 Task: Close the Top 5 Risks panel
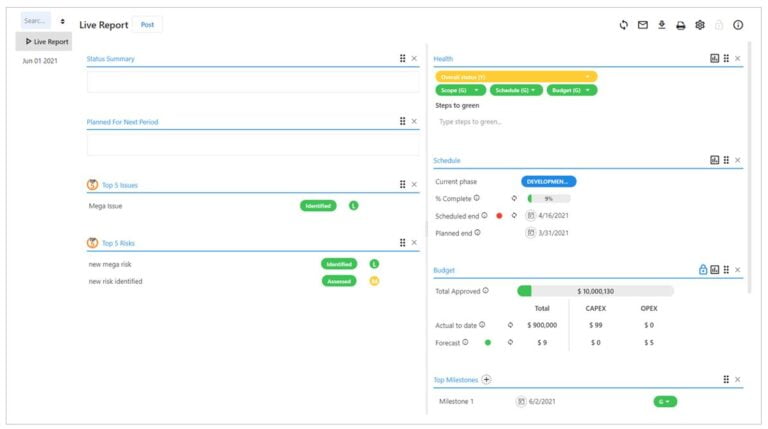click(x=414, y=242)
